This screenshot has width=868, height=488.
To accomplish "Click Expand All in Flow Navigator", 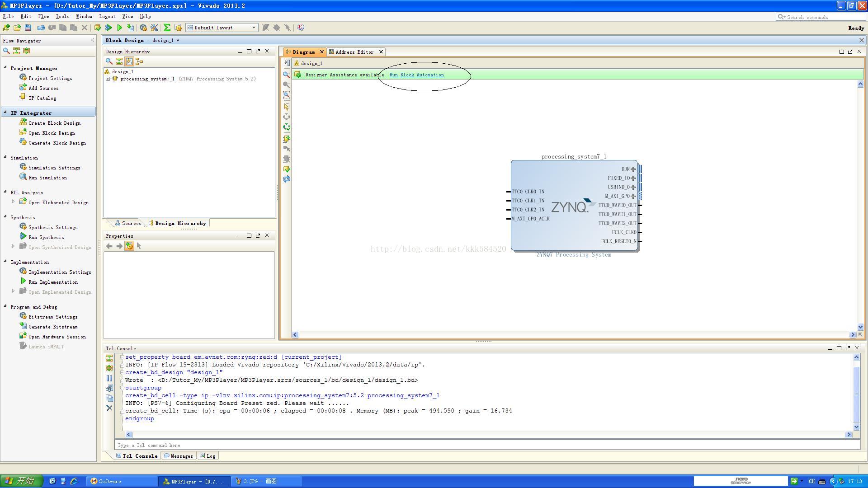I will coord(26,51).
